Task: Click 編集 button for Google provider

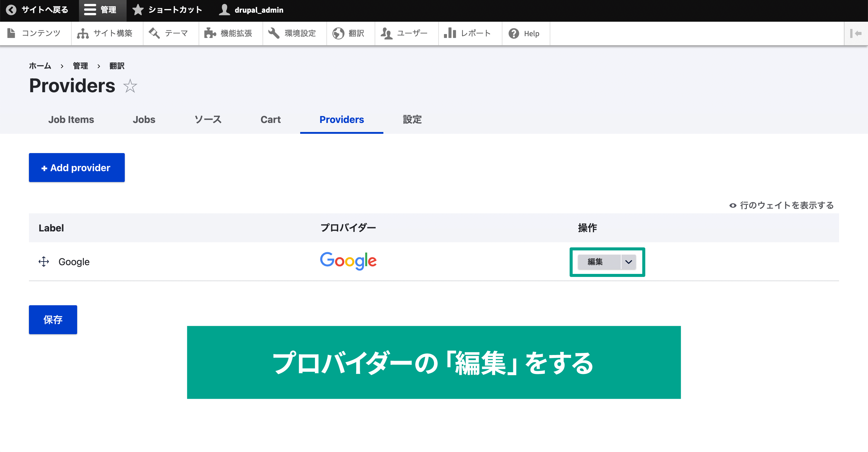Action: click(599, 262)
